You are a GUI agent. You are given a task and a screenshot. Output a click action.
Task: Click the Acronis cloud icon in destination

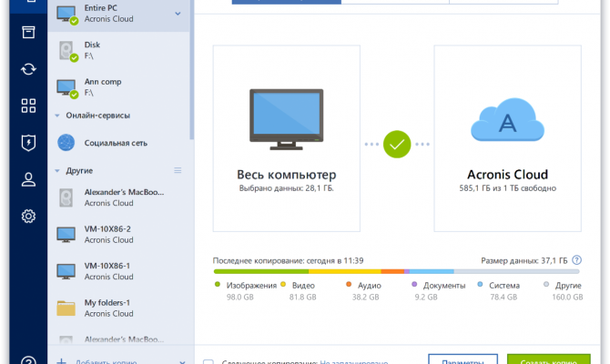(x=507, y=119)
